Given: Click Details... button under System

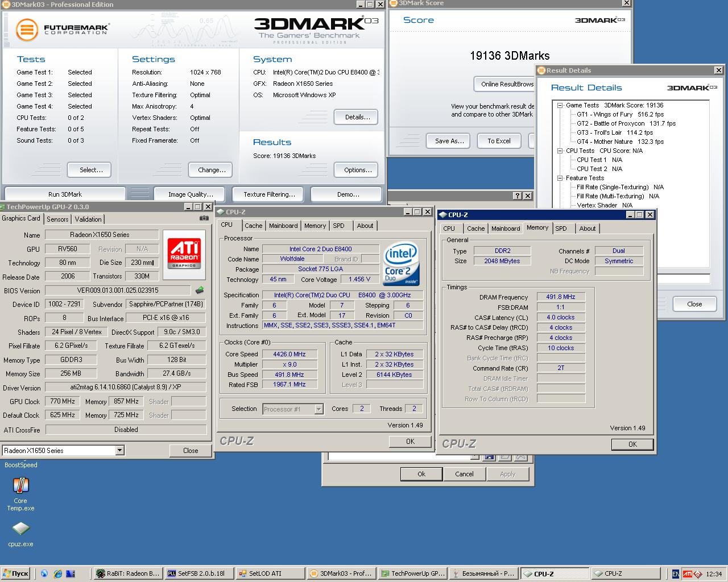Looking at the screenshot, I should click(x=356, y=117).
